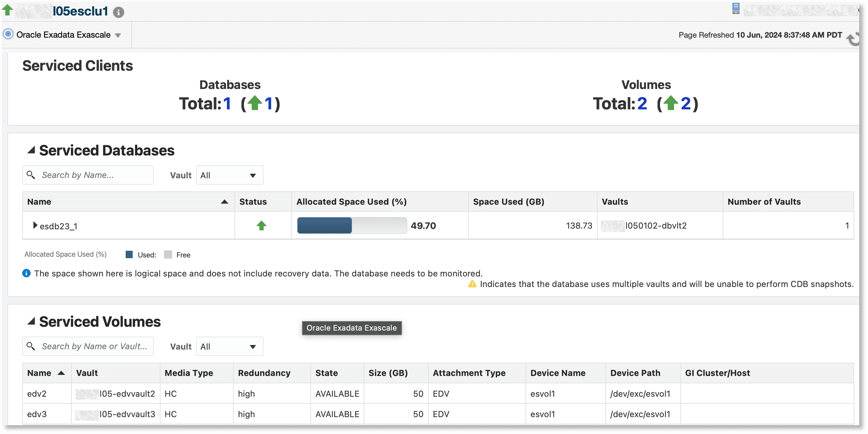This screenshot has height=434, width=868.
Task: Click the server host icon at top right
Action: (x=736, y=8)
